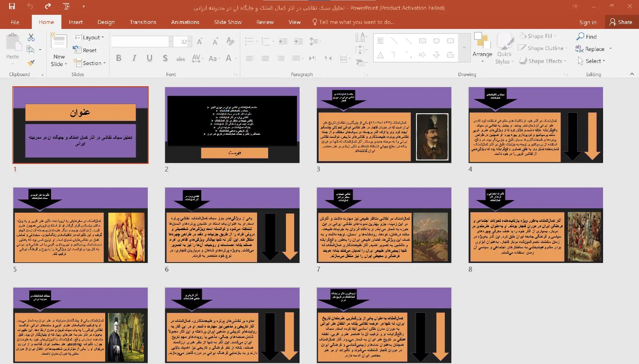This screenshot has width=639, height=364.
Task: Click Sign in link
Action: (588, 22)
